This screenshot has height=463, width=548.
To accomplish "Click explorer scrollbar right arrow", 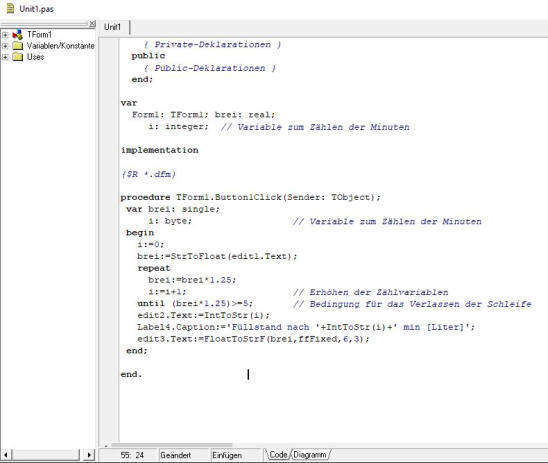I will 89,455.
